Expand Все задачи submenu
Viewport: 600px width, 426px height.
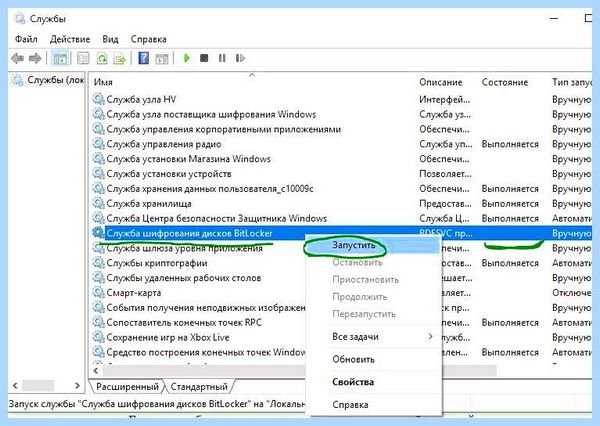click(x=382, y=336)
